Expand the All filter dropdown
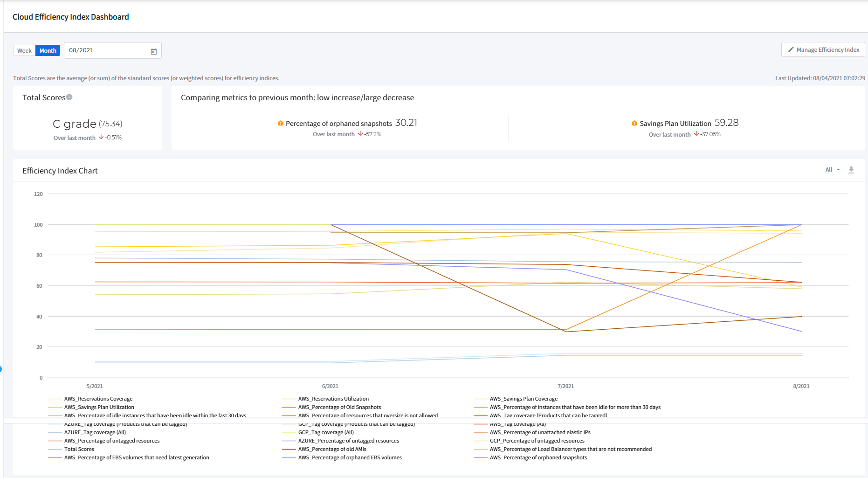This screenshot has height=478, width=868. point(832,170)
